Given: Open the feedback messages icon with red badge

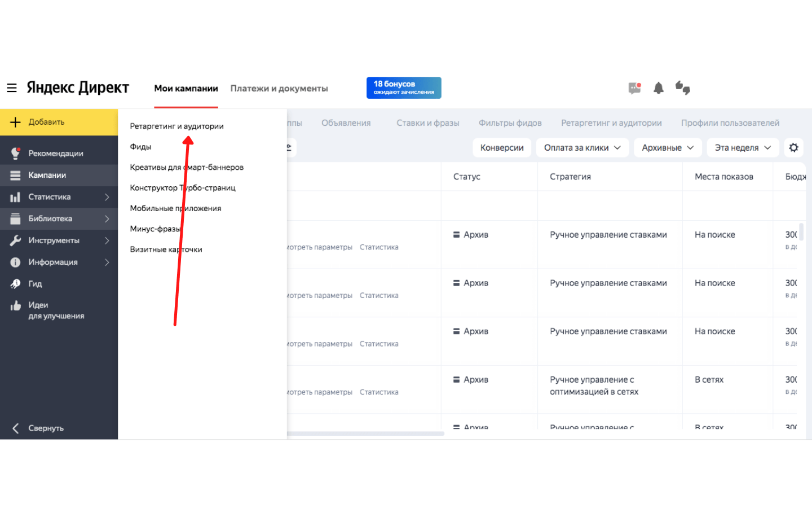Looking at the screenshot, I should pos(634,87).
